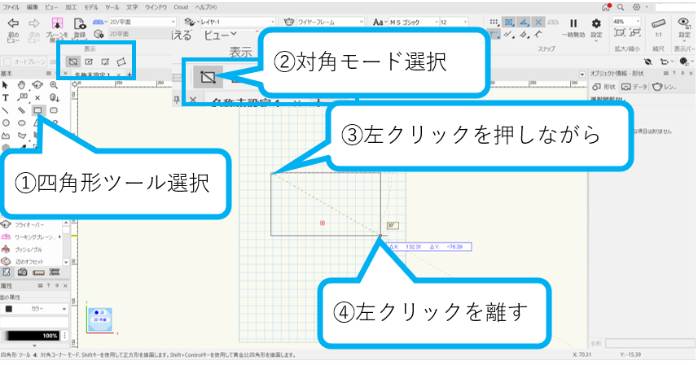Adjust the 100% opacity slider
698x365 pixels.
pos(30,336)
